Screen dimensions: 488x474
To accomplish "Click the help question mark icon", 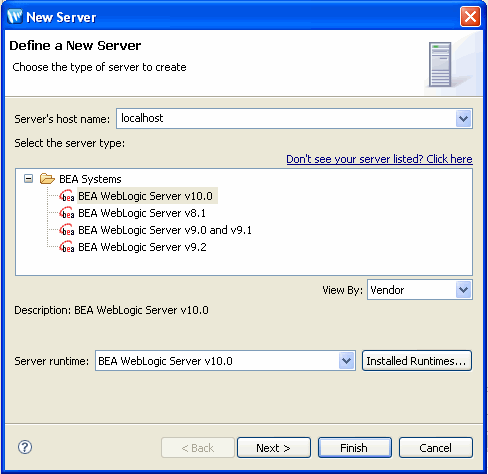I will pos(25,447).
